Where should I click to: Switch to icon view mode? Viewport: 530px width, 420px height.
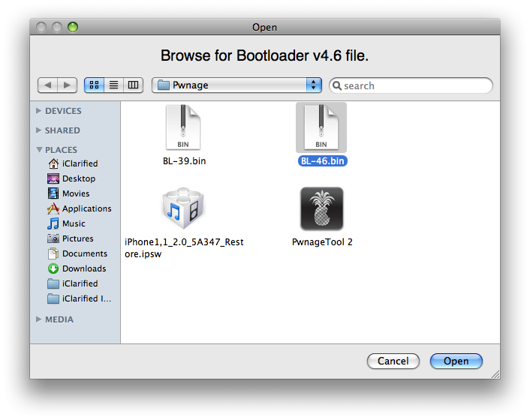(94, 85)
